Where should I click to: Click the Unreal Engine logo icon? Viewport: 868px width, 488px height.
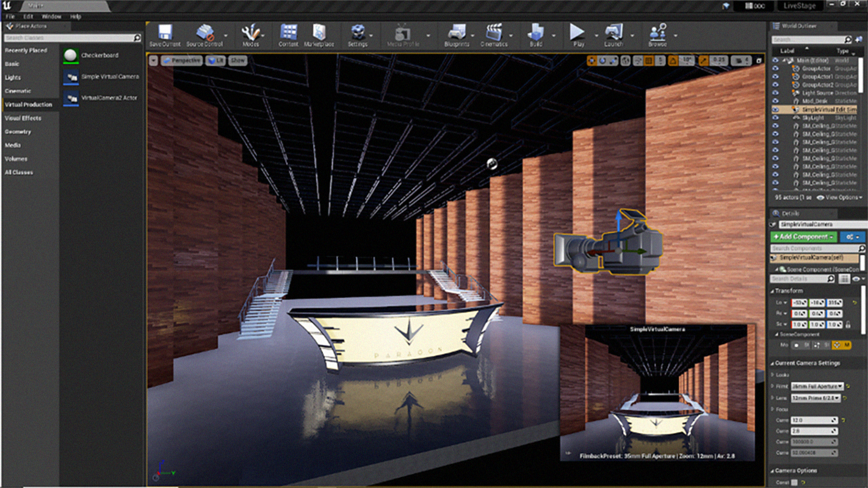click(x=8, y=5)
